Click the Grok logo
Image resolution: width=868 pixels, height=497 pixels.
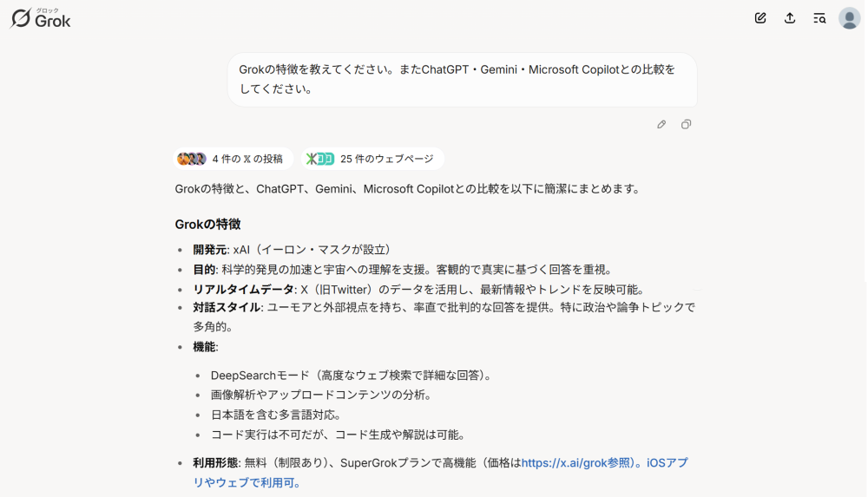pyautogui.click(x=41, y=18)
